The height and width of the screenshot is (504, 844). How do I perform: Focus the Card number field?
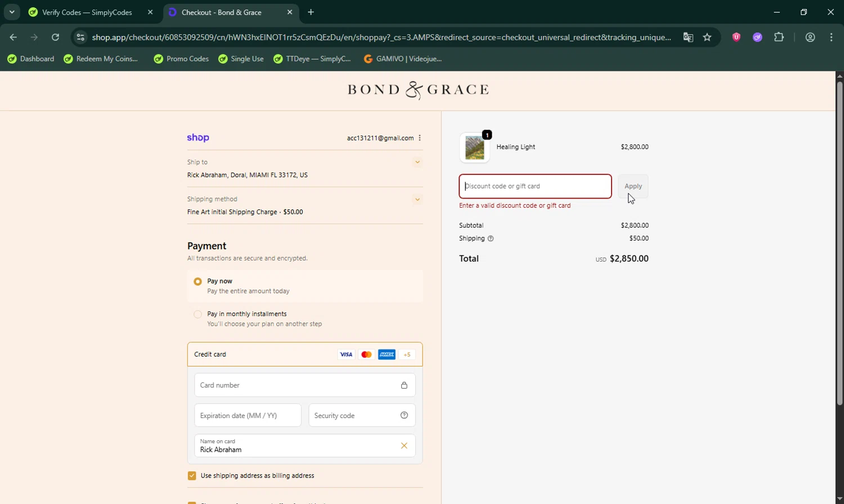pos(305,385)
